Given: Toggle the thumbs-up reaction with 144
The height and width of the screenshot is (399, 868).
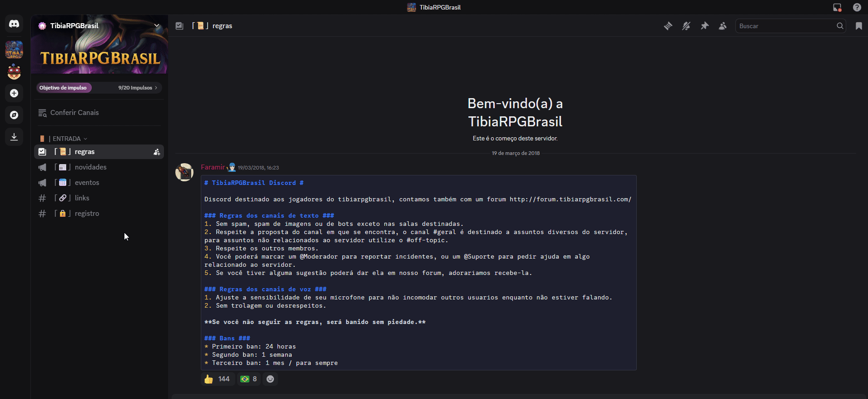Looking at the screenshot, I should tap(218, 379).
